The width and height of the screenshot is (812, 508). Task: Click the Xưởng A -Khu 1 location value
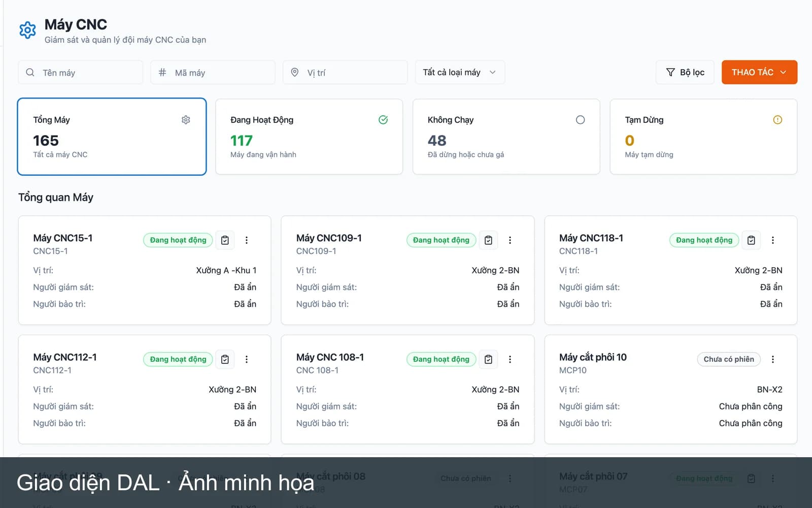coord(226,271)
